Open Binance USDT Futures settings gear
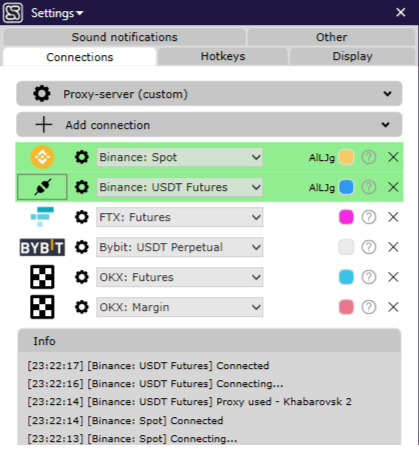This screenshot has width=419, height=449. click(82, 187)
